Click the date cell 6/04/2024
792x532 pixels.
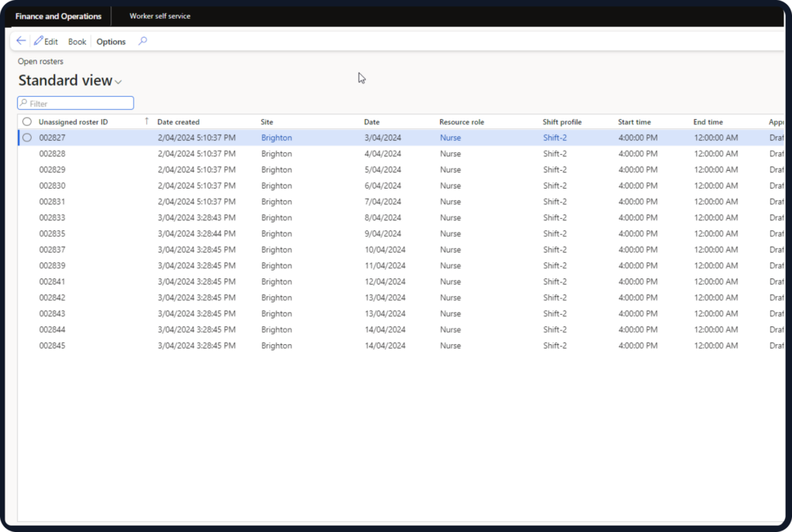click(383, 186)
